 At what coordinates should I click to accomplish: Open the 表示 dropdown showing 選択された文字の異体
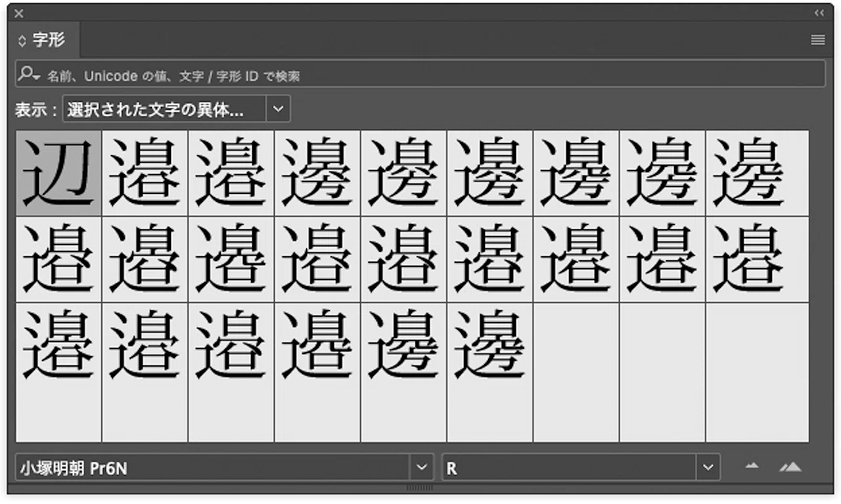click(x=176, y=109)
